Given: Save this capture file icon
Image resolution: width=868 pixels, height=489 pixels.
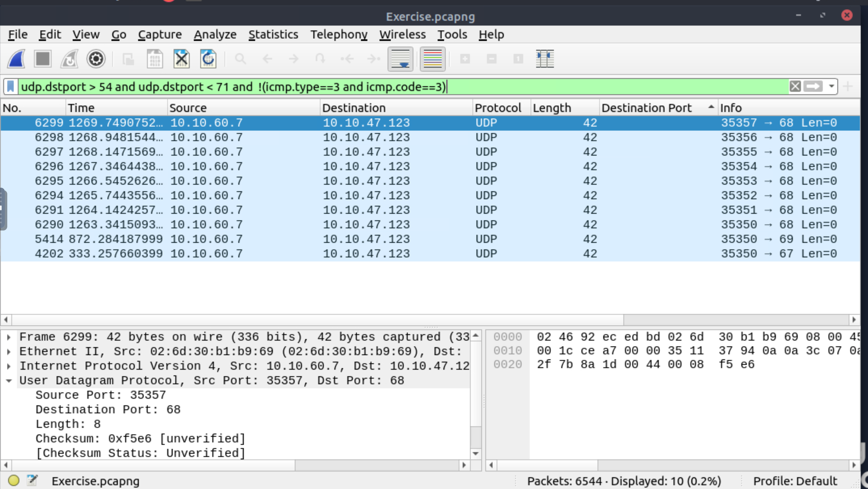Looking at the screenshot, I should tap(155, 59).
